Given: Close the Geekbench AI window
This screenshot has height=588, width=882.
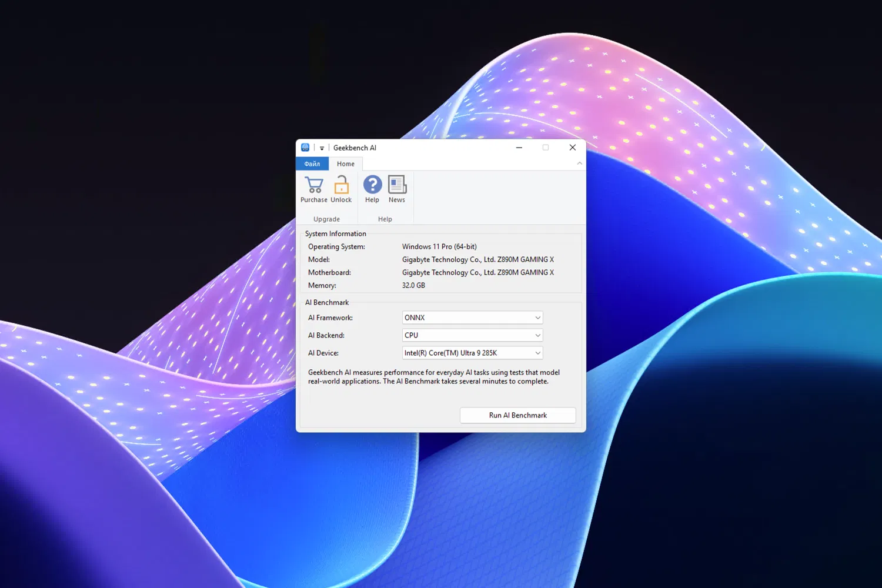Looking at the screenshot, I should (572, 148).
